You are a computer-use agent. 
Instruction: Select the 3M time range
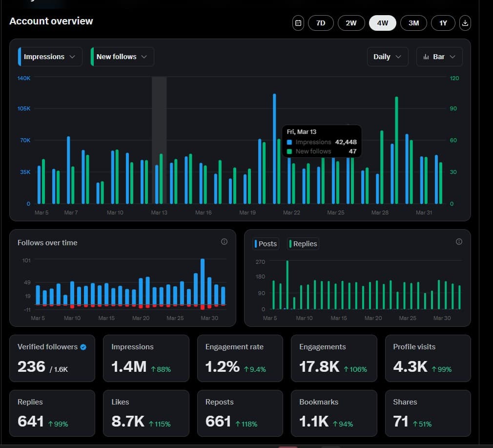coord(413,23)
